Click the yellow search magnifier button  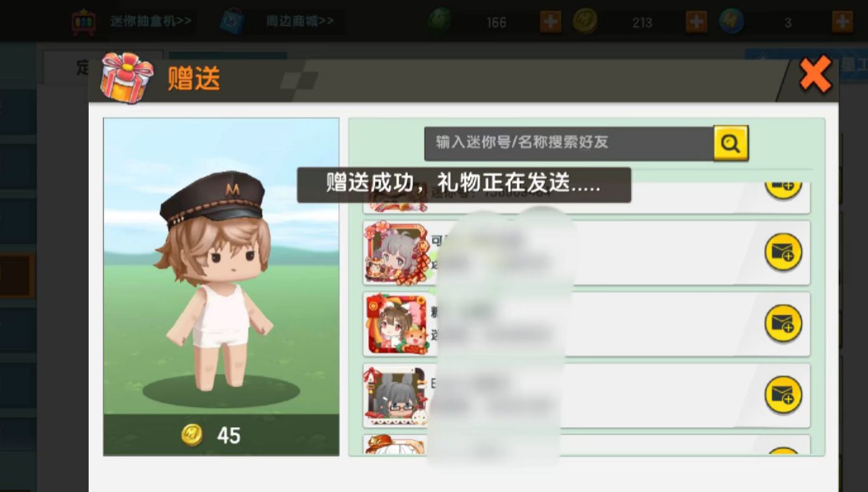(730, 143)
